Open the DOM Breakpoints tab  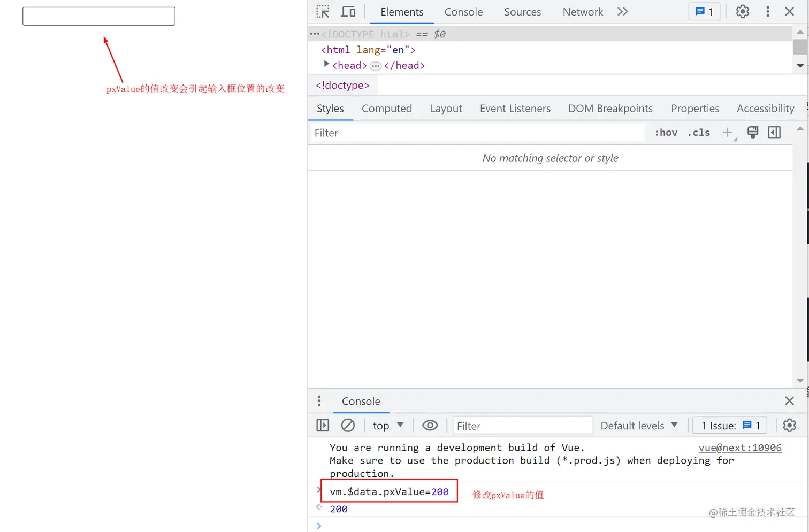coord(610,109)
